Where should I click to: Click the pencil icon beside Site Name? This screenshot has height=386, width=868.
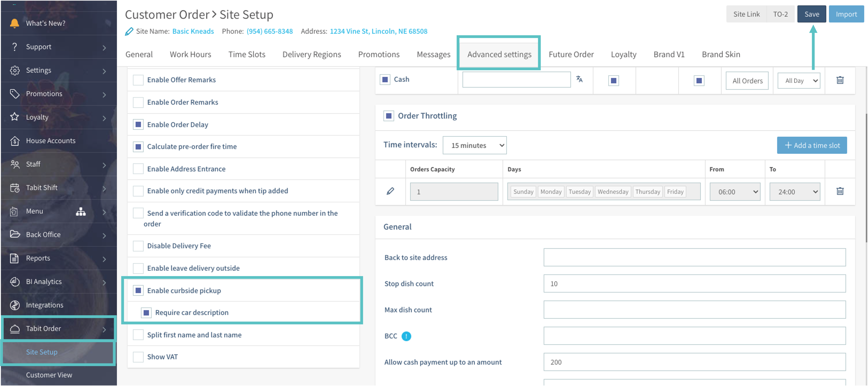129,32
